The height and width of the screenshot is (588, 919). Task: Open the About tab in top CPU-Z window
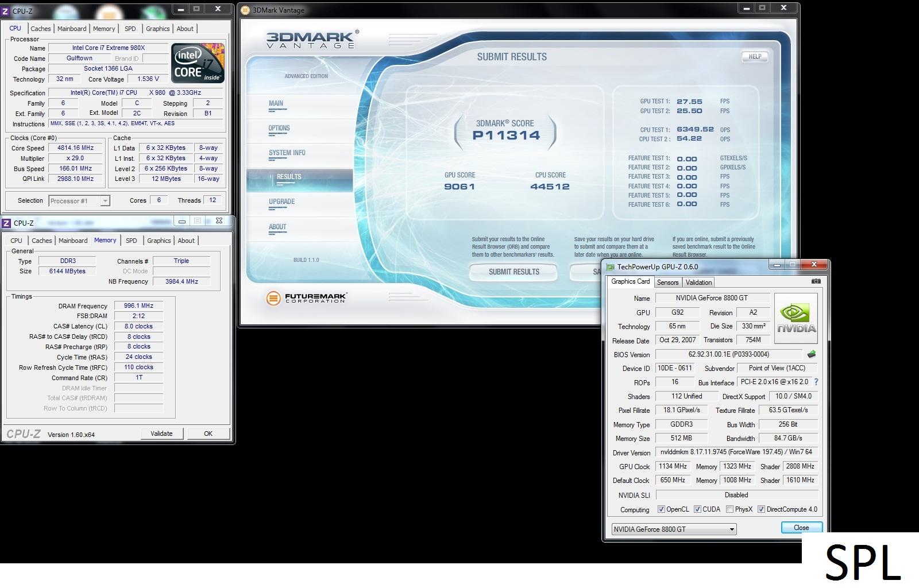pos(185,29)
